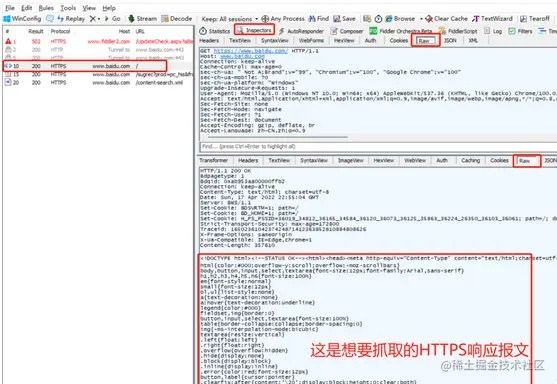Select the request Headers inspector tab

209,40
